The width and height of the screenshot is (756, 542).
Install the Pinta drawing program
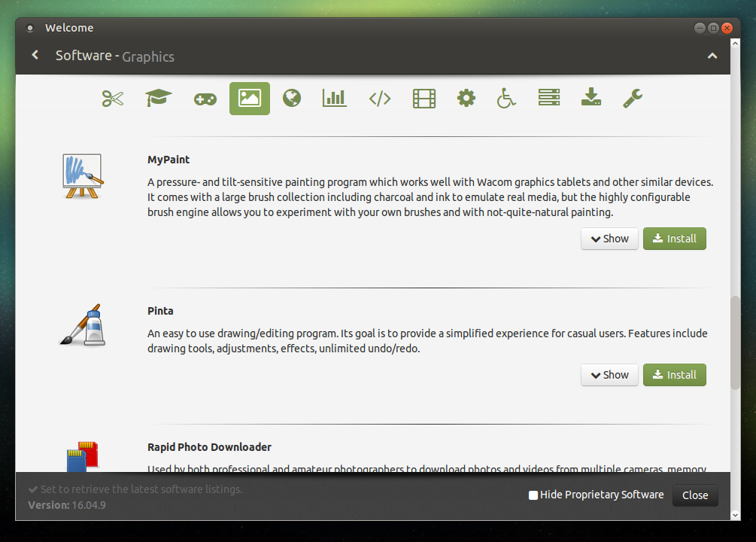click(674, 375)
